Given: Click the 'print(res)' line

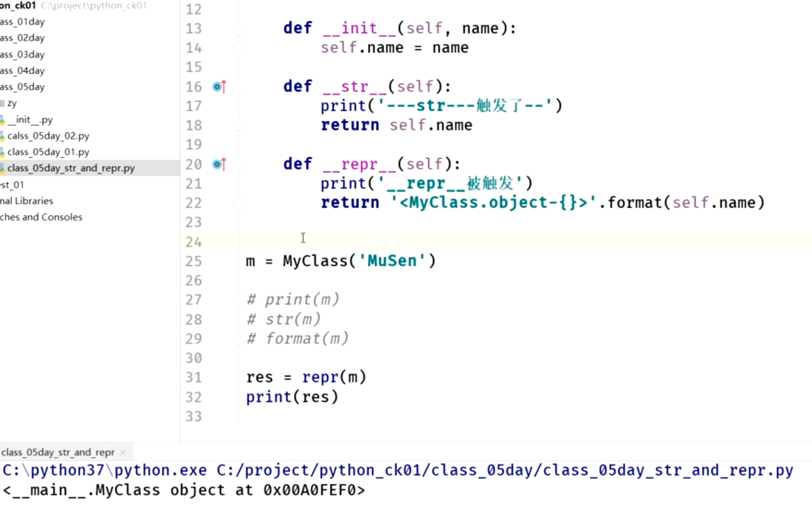Looking at the screenshot, I should [292, 397].
